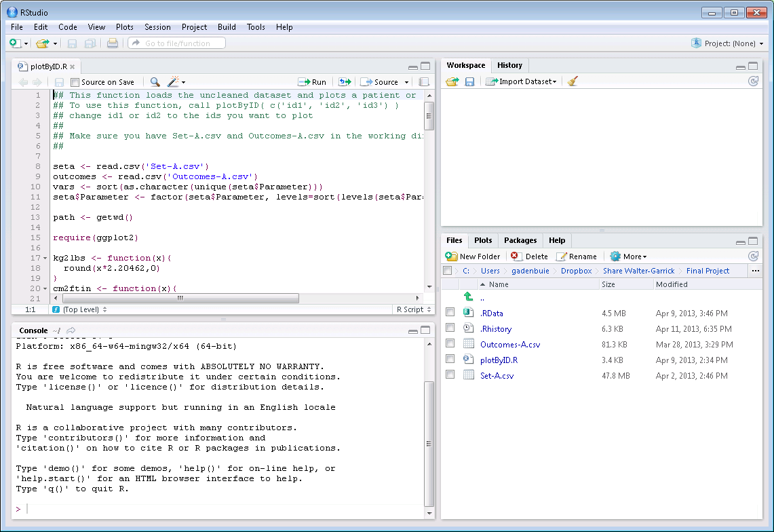774x532 pixels.
Task: Refresh the Files pane listing
Action: coord(753,256)
